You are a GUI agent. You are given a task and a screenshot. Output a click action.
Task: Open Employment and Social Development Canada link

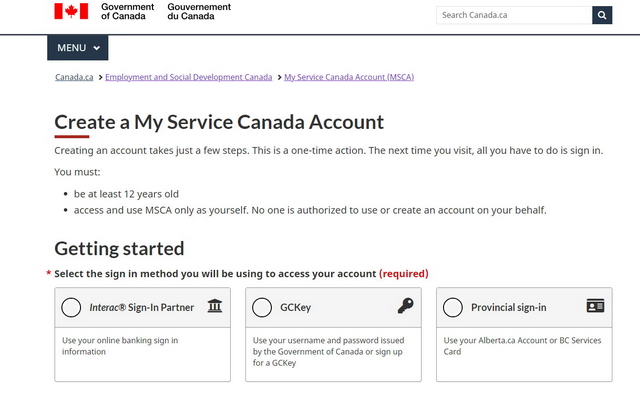click(188, 77)
